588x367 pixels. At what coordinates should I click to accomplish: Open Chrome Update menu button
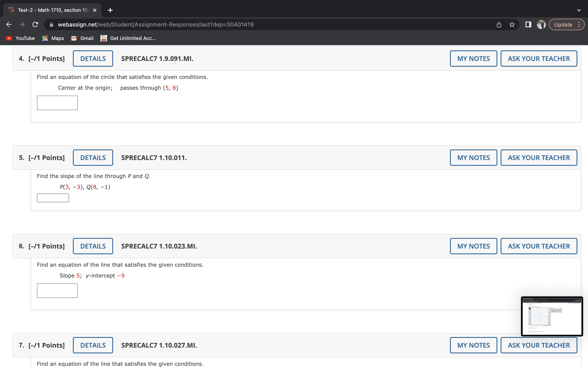(566, 24)
